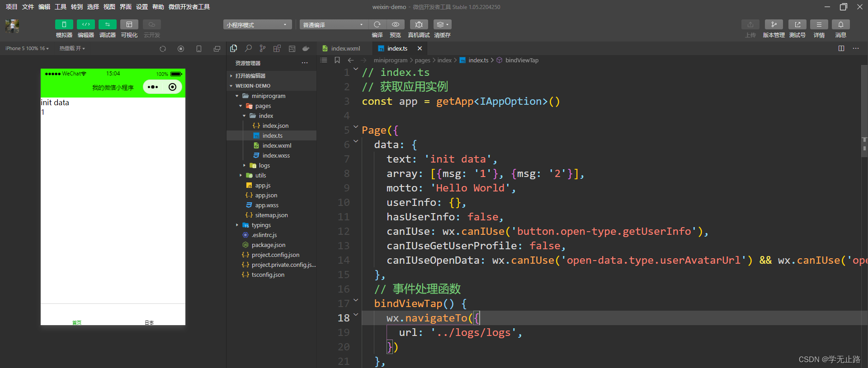Screen dimensions: 868x368
Task: Click the detach simulator window icon
Action: (217, 49)
